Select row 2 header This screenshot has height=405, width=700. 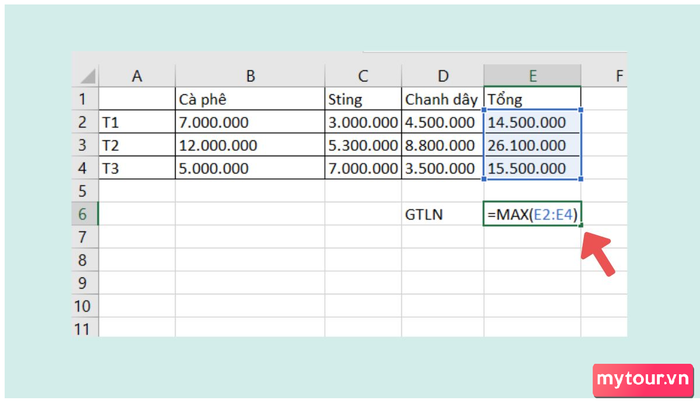(x=85, y=122)
